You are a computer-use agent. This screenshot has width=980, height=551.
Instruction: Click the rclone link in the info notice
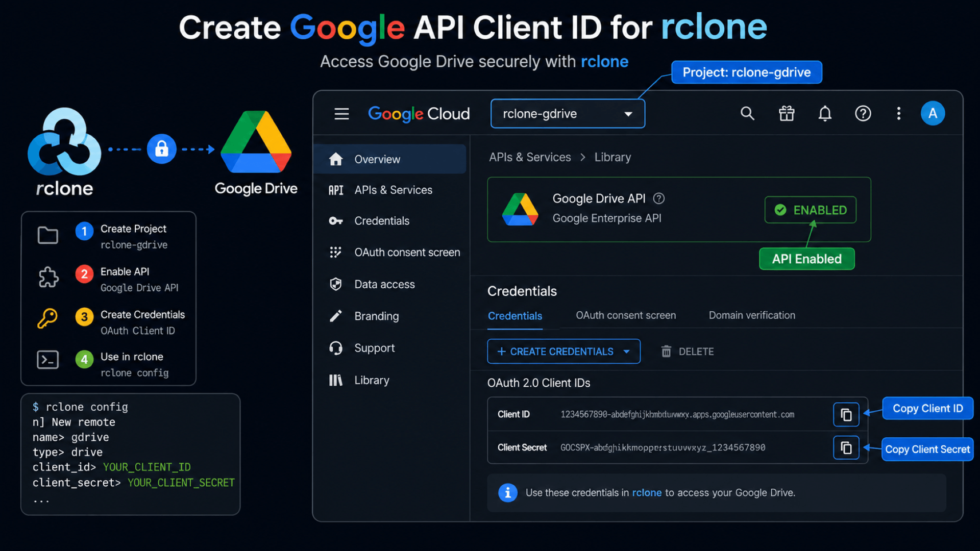pos(647,493)
